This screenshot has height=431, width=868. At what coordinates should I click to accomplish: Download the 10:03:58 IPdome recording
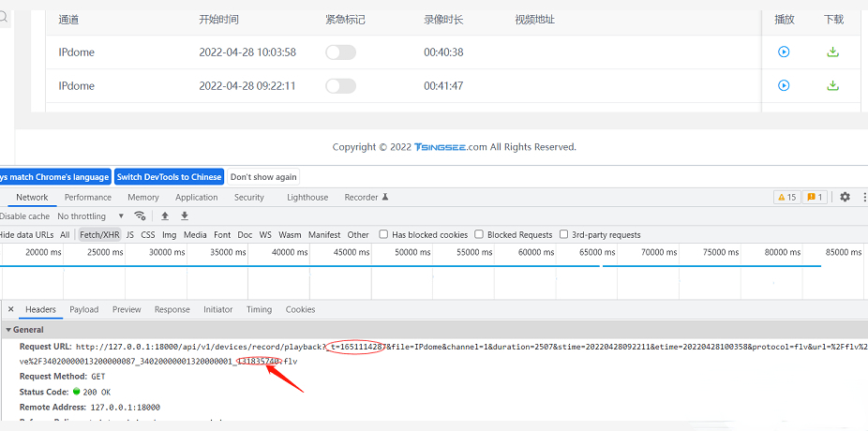(832, 52)
